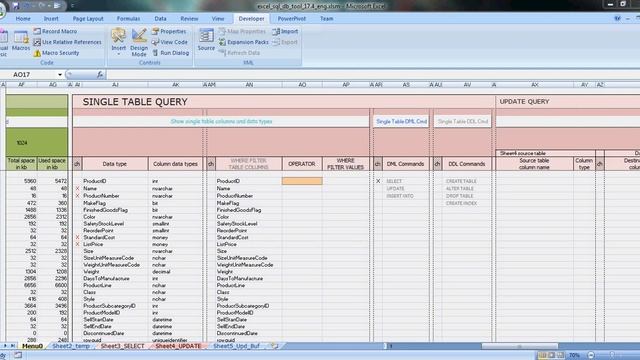Screen dimensions: 640x360
Task: Select the CREATE INDEX DDL command
Action: tap(461, 203)
